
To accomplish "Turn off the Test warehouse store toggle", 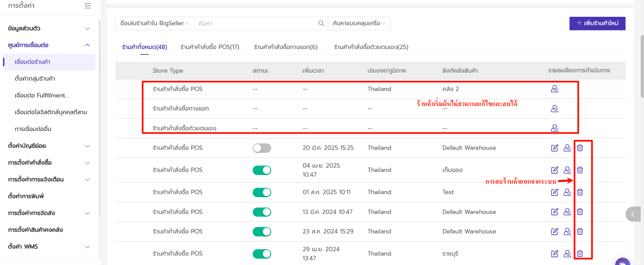I will tap(262, 192).
